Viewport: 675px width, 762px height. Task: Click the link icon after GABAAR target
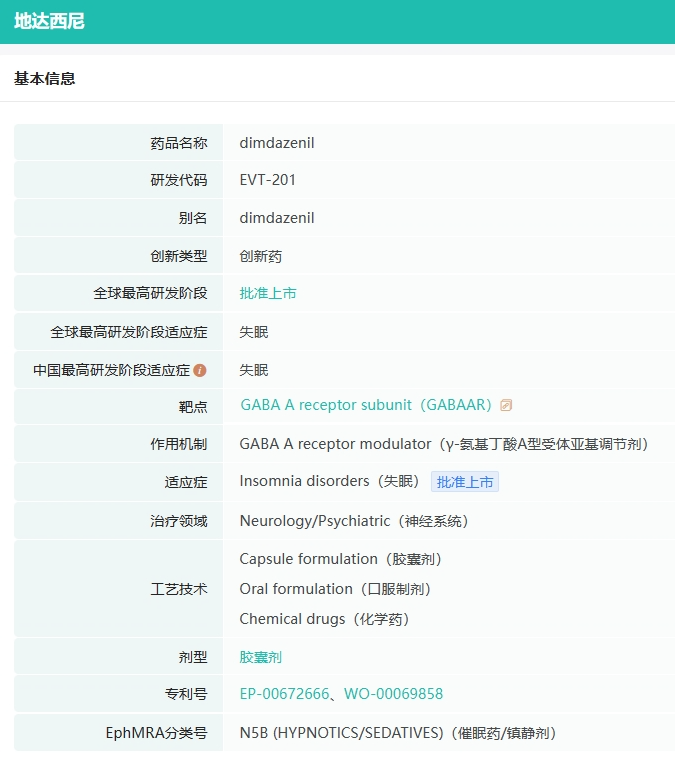[506, 405]
